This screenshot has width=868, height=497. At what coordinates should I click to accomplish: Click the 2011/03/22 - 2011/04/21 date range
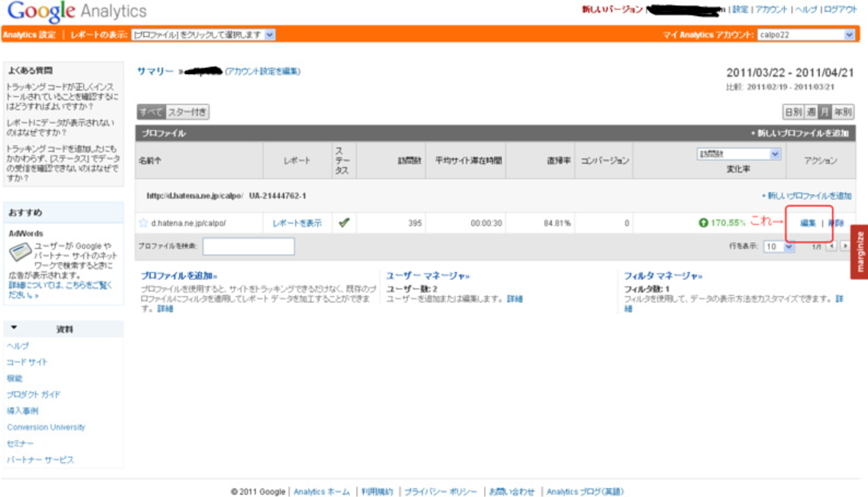(790, 73)
